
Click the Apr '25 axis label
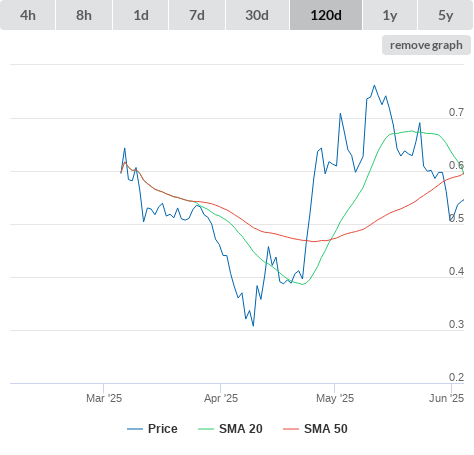click(x=221, y=398)
